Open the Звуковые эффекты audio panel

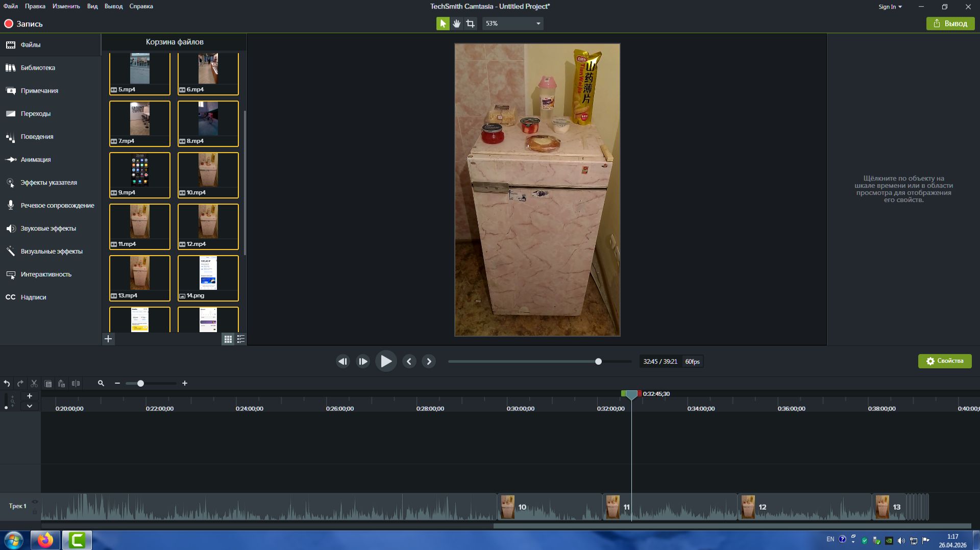51,229
